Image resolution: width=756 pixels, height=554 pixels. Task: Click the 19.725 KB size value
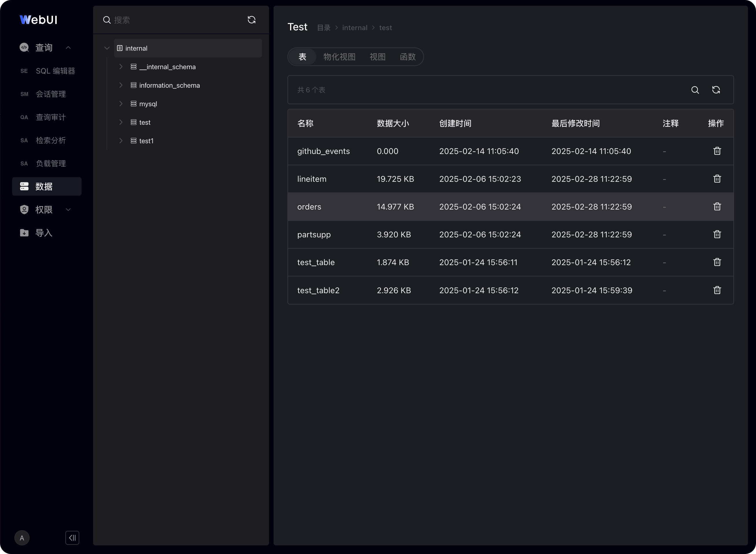click(x=395, y=179)
